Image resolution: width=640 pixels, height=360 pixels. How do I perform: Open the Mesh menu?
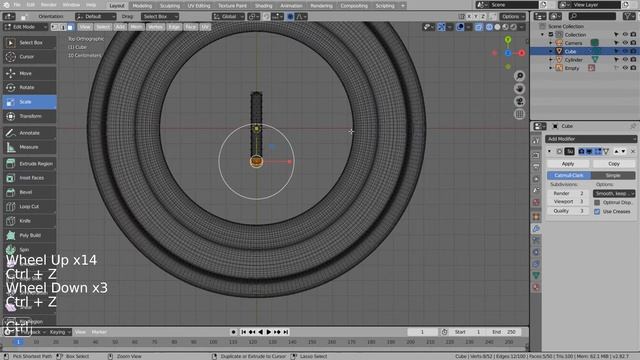(136, 27)
